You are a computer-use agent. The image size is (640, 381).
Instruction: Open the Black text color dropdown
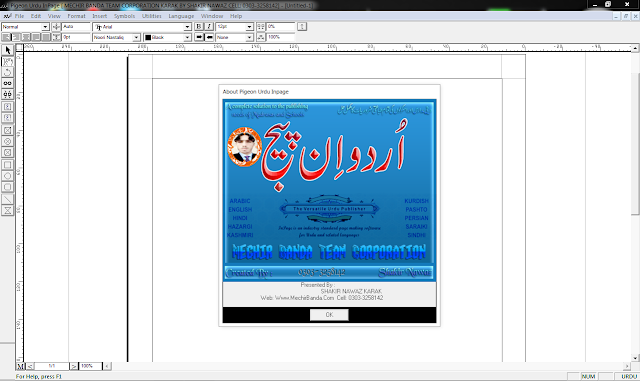point(187,38)
